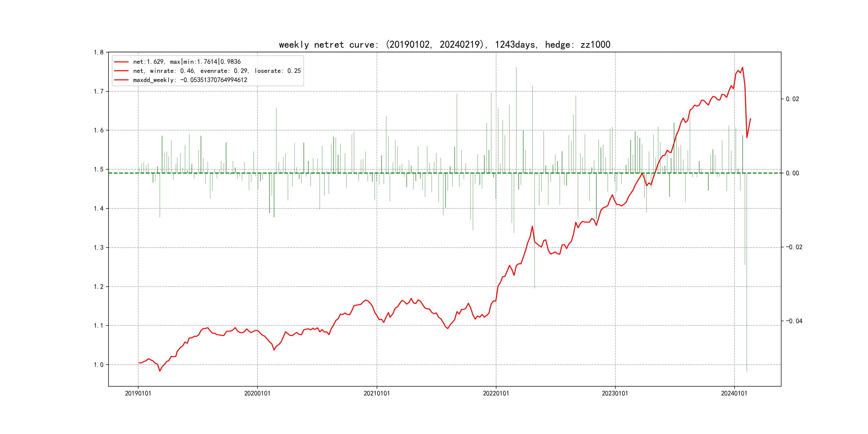868x434 pixels.
Task: Click the -0.04 right axis label
Action: (x=794, y=321)
